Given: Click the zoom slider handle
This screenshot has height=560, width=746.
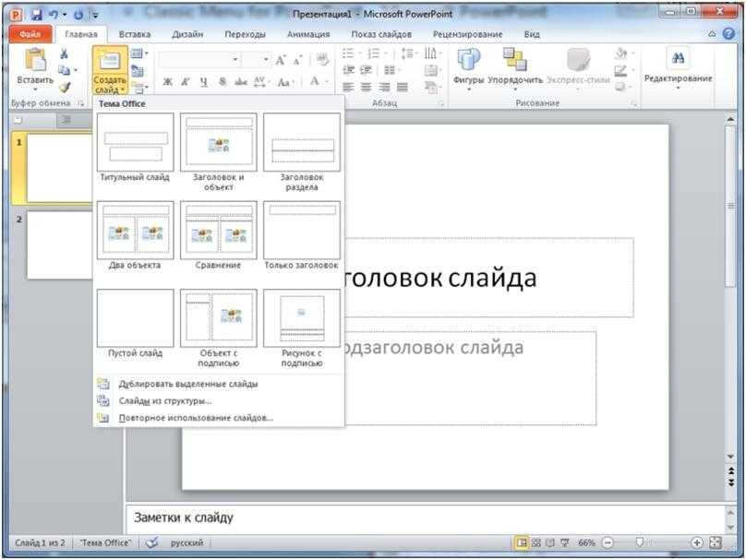Looking at the screenshot, I should coord(640,542).
